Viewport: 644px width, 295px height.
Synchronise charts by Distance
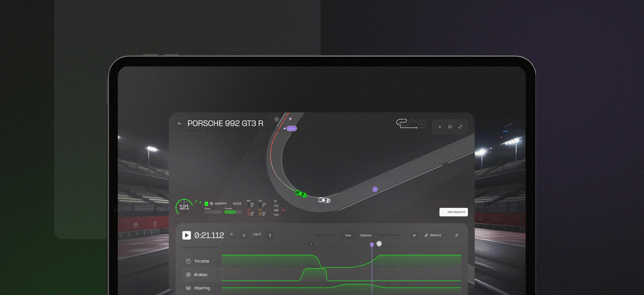tap(366, 235)
